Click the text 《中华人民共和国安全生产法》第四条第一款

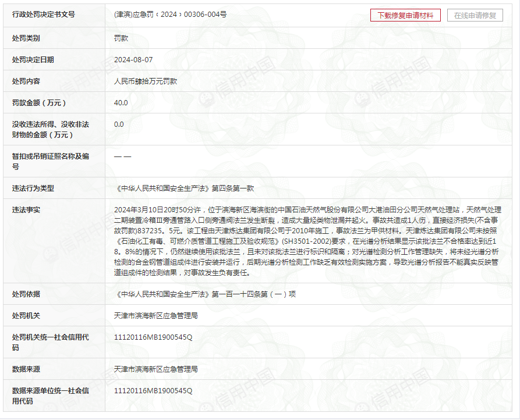184,188
